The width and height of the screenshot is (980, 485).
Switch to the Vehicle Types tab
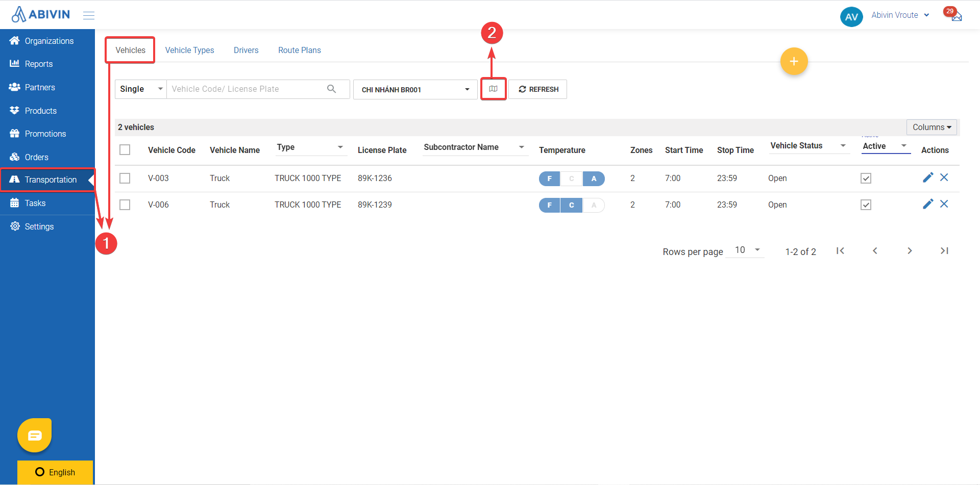(189, 50)
